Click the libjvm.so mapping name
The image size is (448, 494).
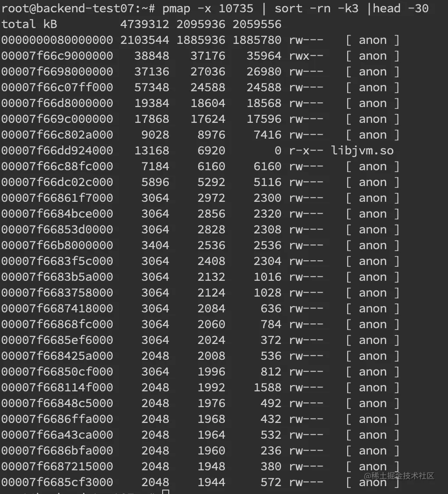(363, 151)
